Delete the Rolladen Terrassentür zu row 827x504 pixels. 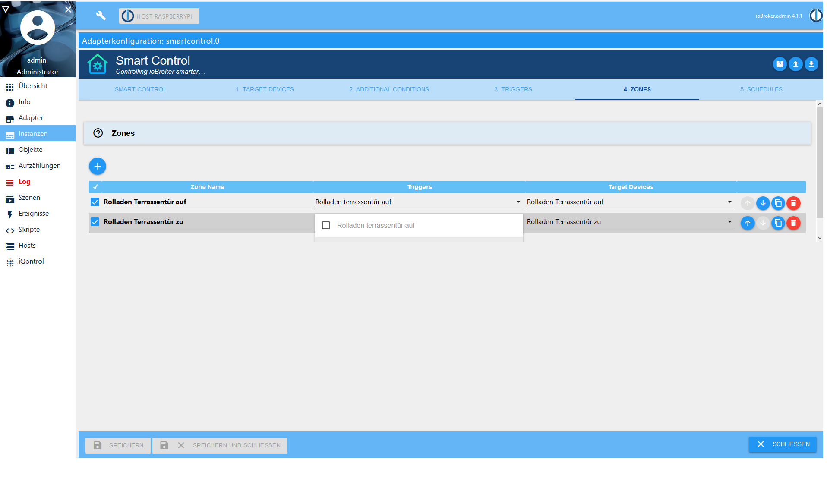(793, 223)
